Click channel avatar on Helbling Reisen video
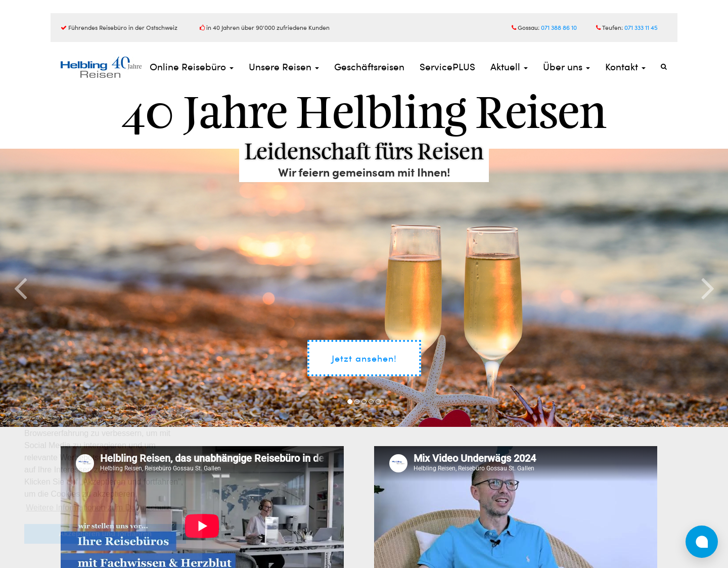The height and width of the screenshot is (568, 728). pos(85,463)
